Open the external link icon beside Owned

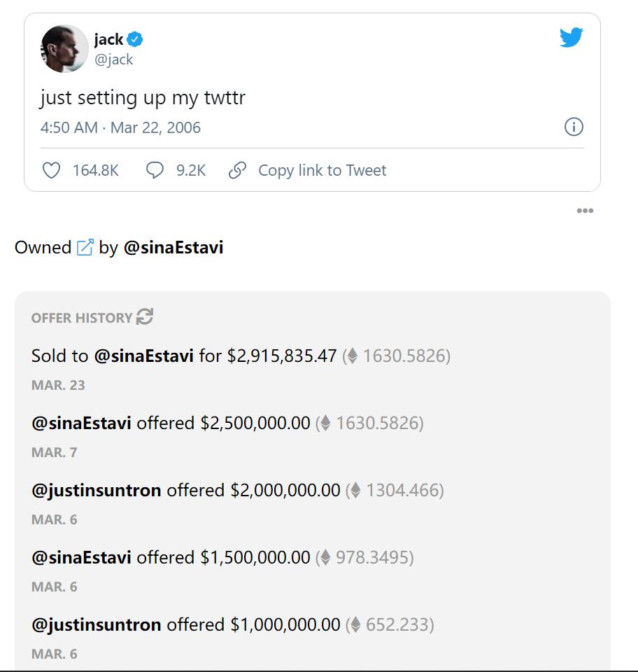pyautogui.click(x=85, y=248)
